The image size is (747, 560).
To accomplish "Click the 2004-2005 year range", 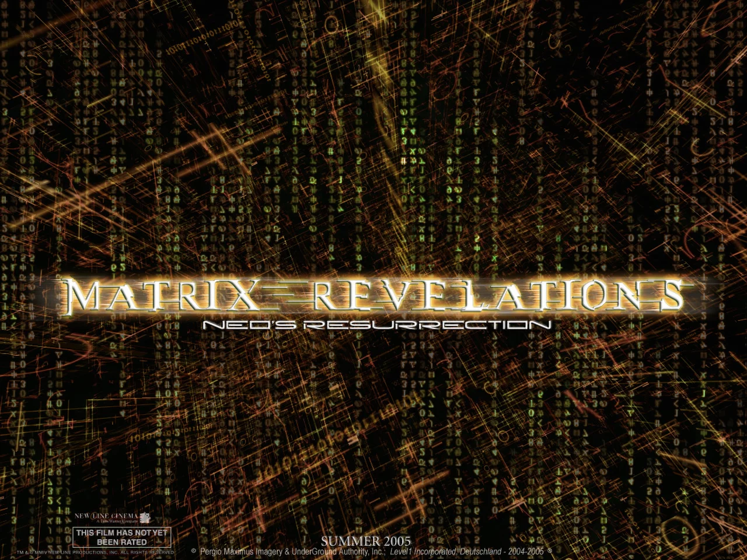I will 525,551.
